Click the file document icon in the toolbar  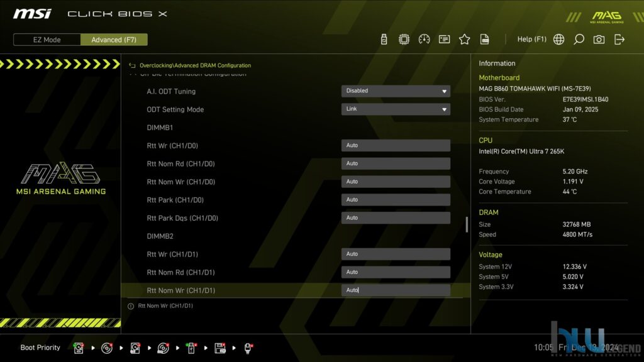[485, 40]
